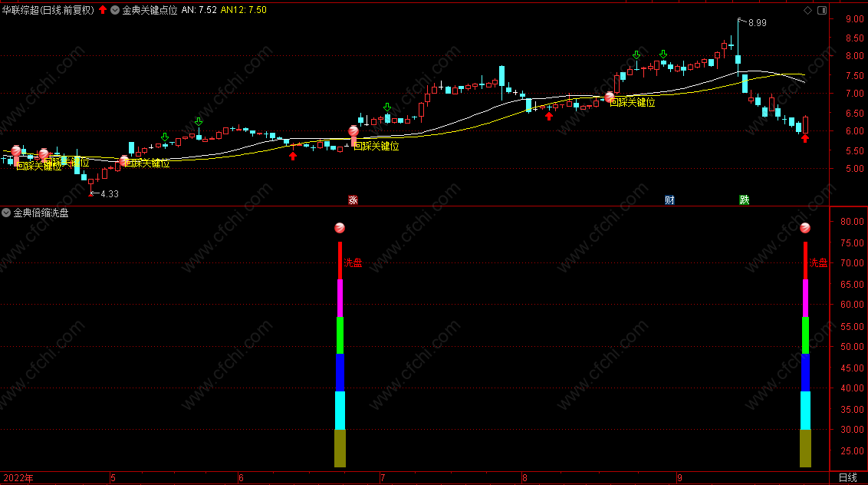Click the 4.33 low price label

coord(110,194)
